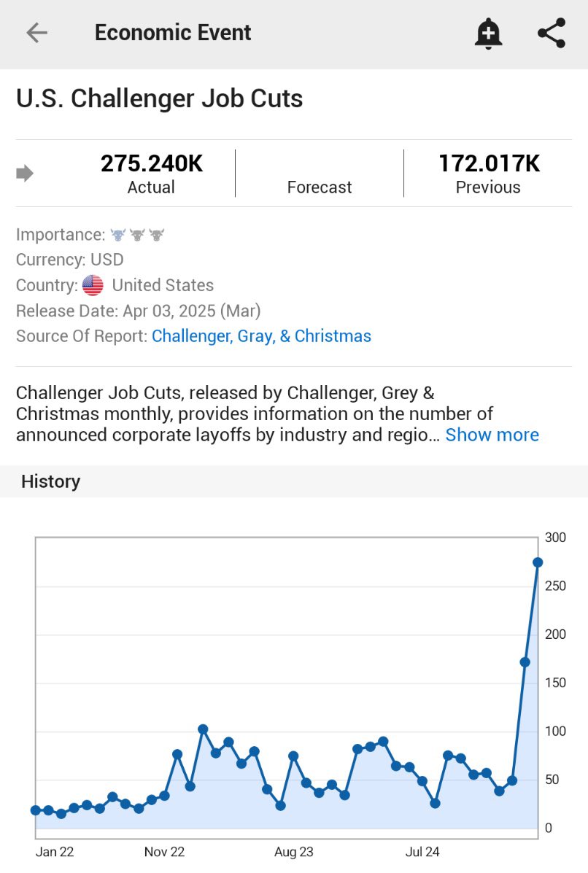Click the last bull importance icon

(156, 235)
